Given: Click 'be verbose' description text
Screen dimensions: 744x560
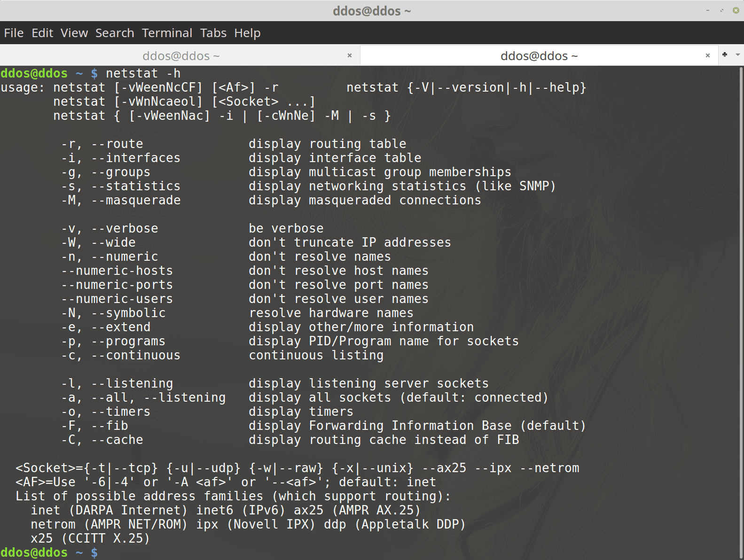Looking at the screenshot, I should [286, 228].
